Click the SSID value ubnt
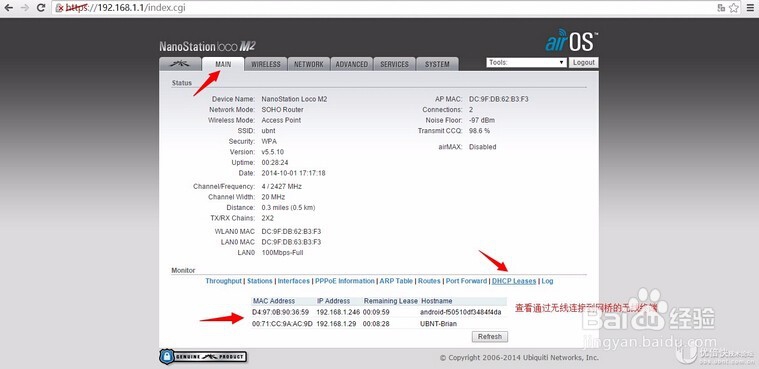The width and height of the screenshot is (759, 369). click(x=268, y=131)
